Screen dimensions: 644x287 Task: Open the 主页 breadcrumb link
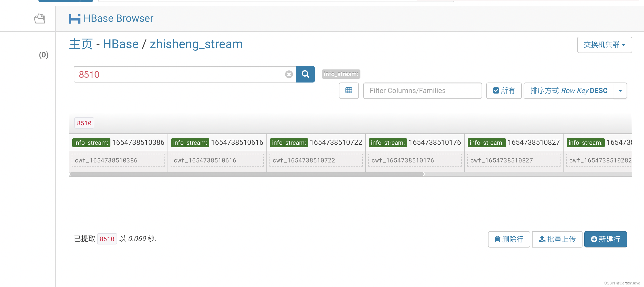pos(81,44)
